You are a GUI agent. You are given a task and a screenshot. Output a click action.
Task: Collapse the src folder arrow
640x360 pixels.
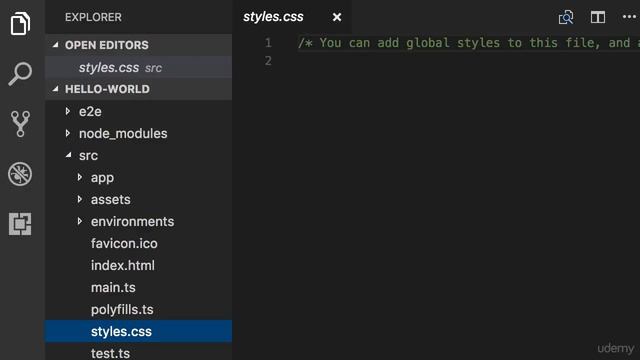(69, 155)
